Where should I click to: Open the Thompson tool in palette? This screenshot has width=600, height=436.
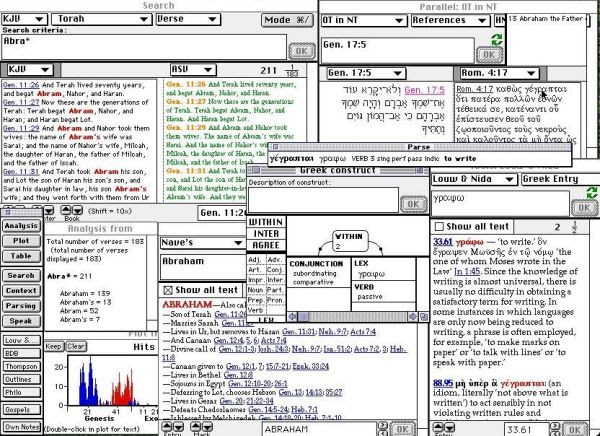pyautogui.click(x=22, y=366)
